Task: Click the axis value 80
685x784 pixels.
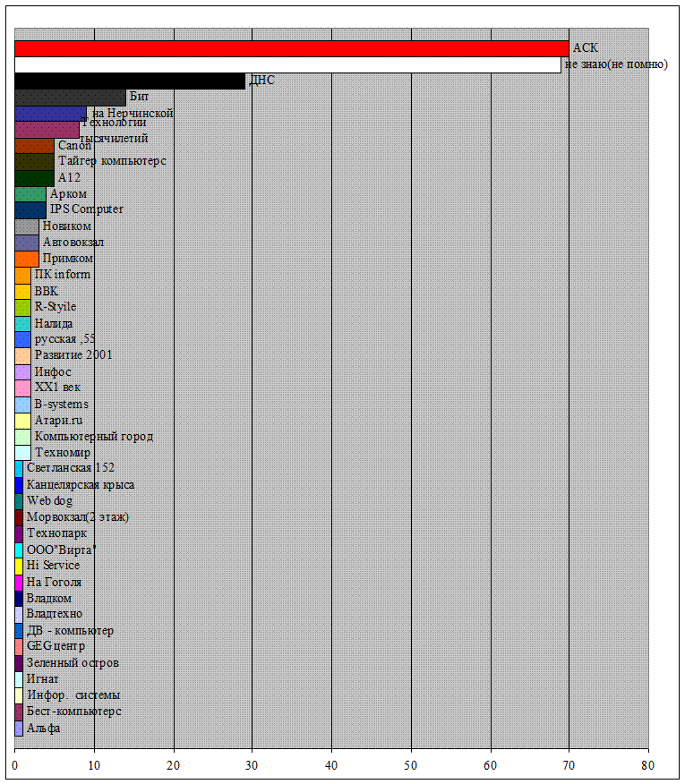Action: [648, 765]
